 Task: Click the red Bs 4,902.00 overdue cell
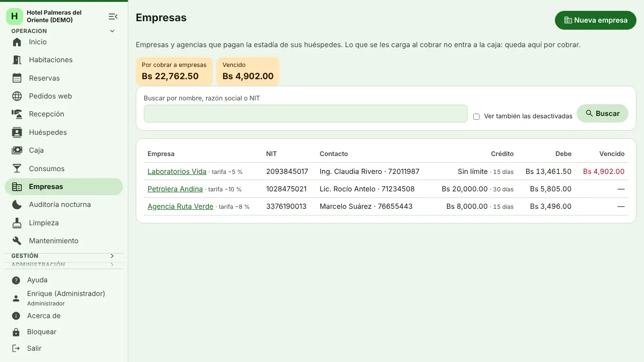point(603,172)
